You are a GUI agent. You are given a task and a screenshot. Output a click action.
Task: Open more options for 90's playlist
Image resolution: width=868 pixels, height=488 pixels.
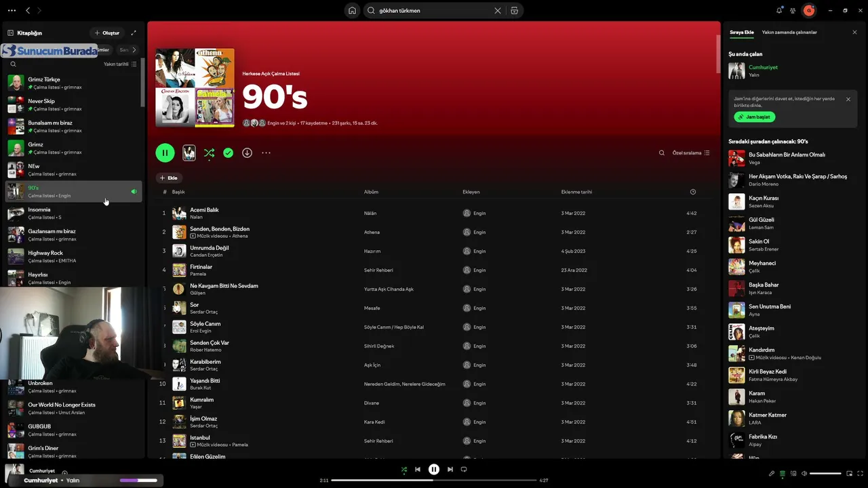pyautogui.click(x=266, y=152)
